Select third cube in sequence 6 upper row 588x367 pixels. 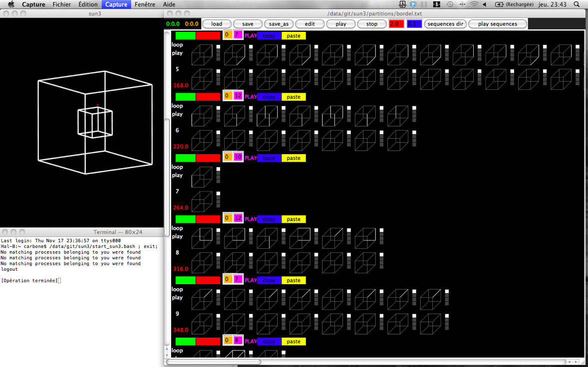(268, 116)
